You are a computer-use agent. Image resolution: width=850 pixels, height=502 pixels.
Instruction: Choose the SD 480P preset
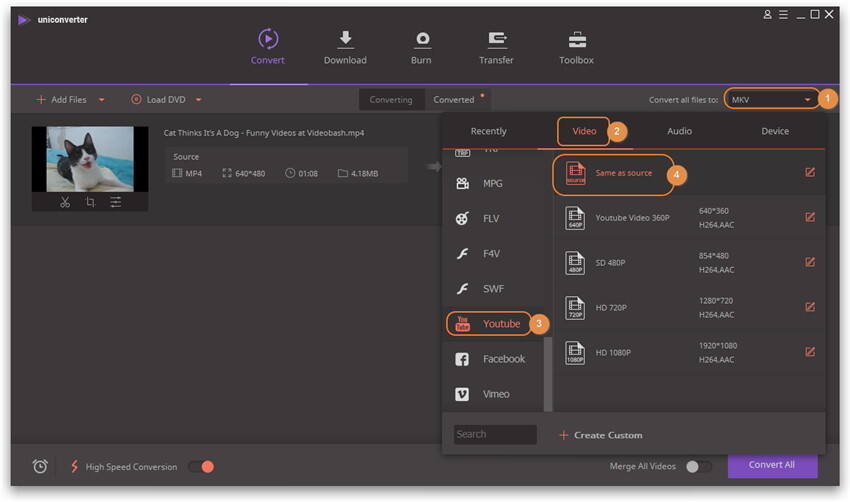coord(688,263)
